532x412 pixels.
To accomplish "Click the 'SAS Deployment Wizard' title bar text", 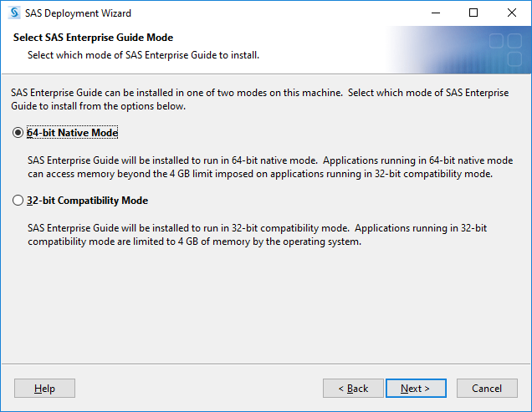I will (x=78, y=13).
